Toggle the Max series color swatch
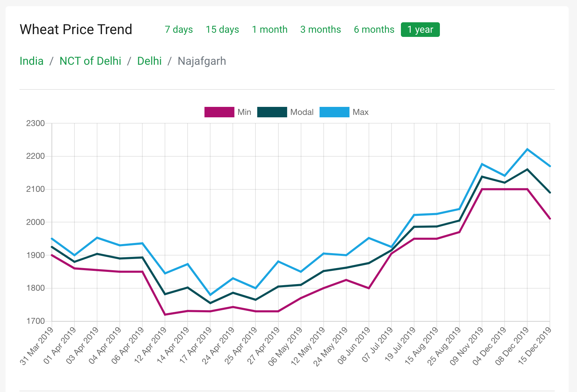Image resolution: width=577 pixels, height=392 pixels. pyautogui.click(x=334, y=112)
